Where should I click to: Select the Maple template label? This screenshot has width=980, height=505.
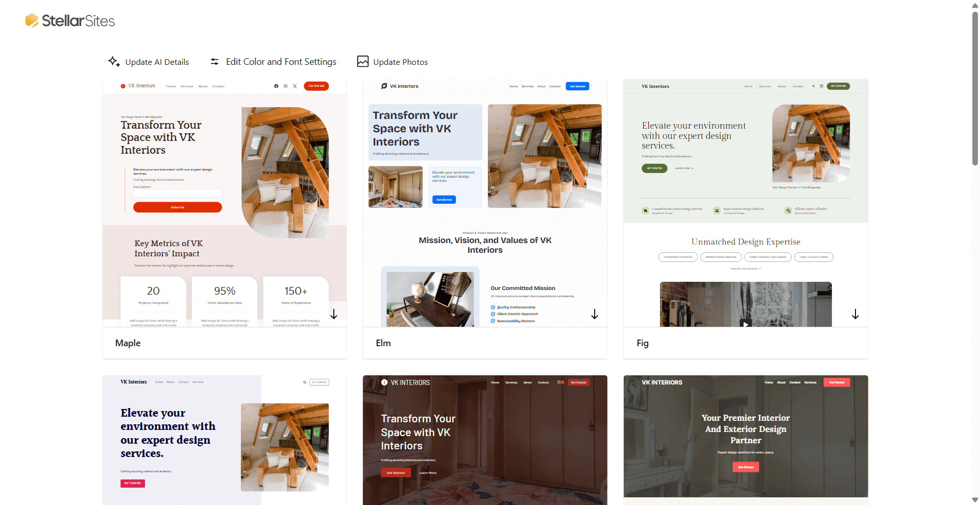[128, 343]
